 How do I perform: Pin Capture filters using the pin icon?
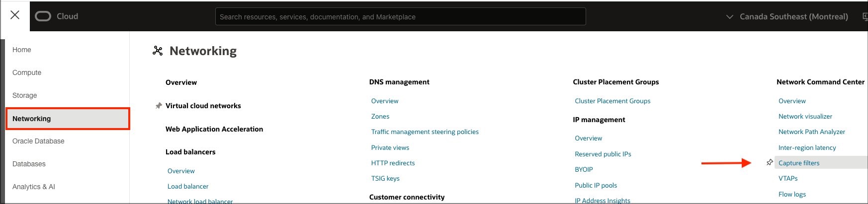point(770,162)
